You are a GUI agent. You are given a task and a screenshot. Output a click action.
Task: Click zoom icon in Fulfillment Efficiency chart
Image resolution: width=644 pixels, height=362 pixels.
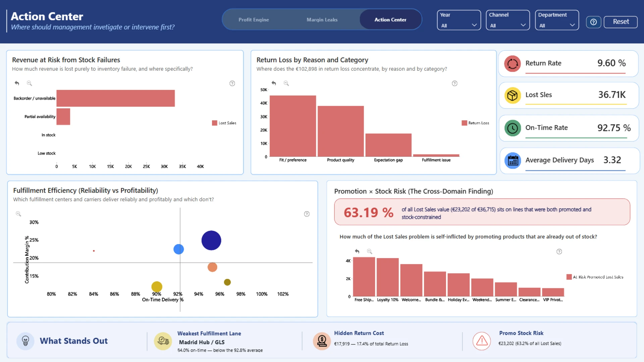click(18, 214)
